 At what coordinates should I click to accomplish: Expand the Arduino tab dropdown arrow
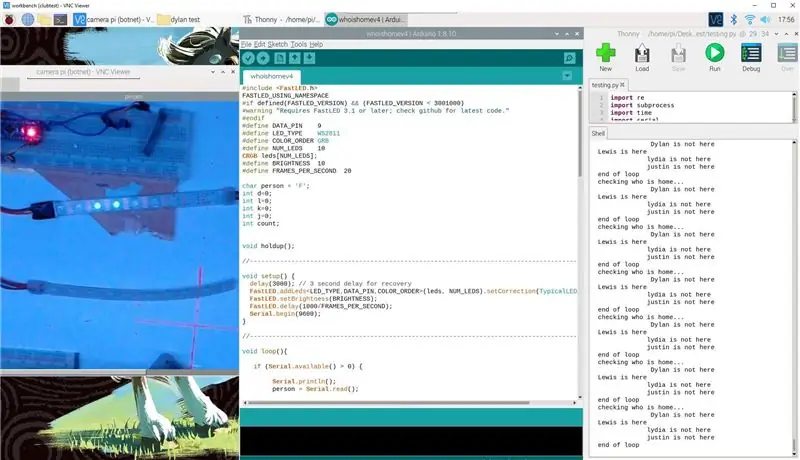(x=567, y=76)
